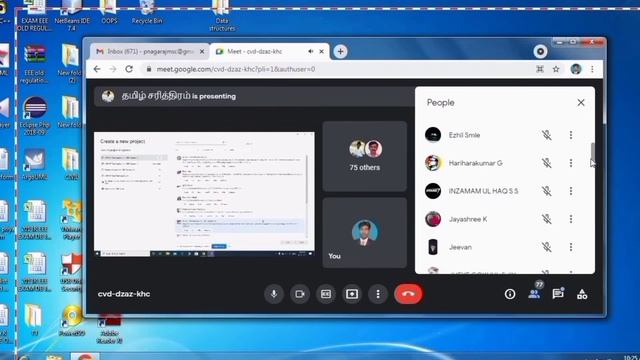Click the Present now screen-share button
The image size is (640, 360).
pyautogui.click(x=352, y=294)
